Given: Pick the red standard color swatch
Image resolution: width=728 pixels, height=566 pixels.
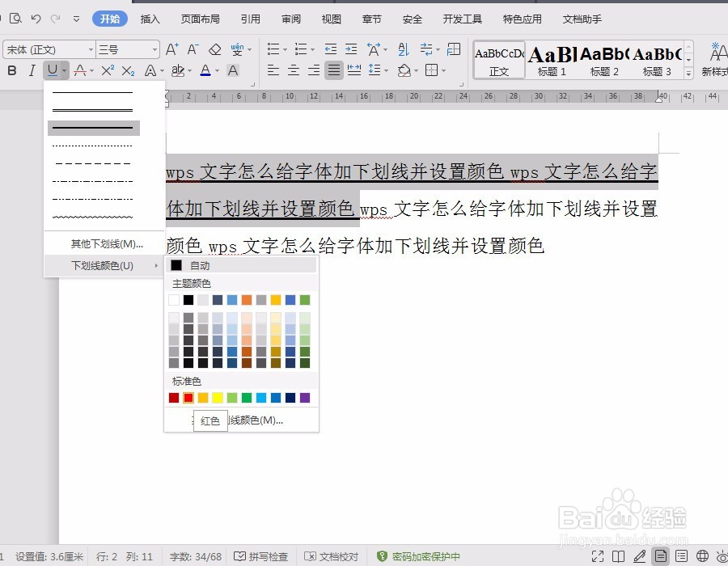Looking at the screenshot, I should tap(188, 398).
